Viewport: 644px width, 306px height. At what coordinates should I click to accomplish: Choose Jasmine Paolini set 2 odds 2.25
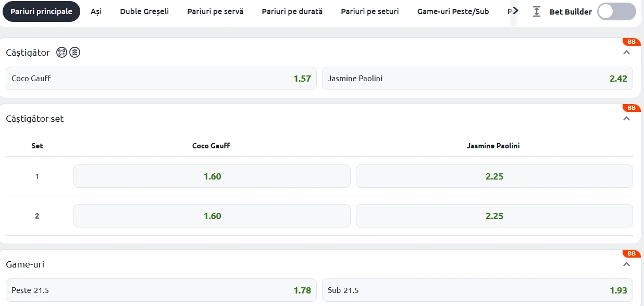point(494,216)
